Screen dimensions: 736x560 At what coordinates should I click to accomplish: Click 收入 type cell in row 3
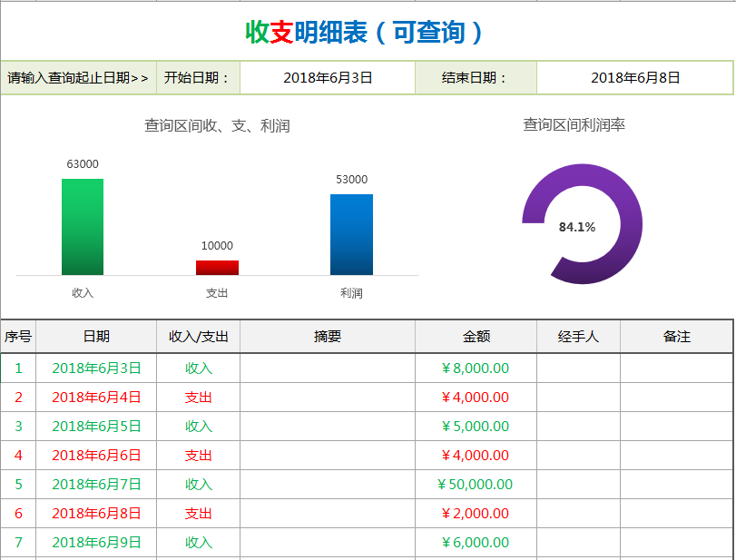tap(198, 427)
